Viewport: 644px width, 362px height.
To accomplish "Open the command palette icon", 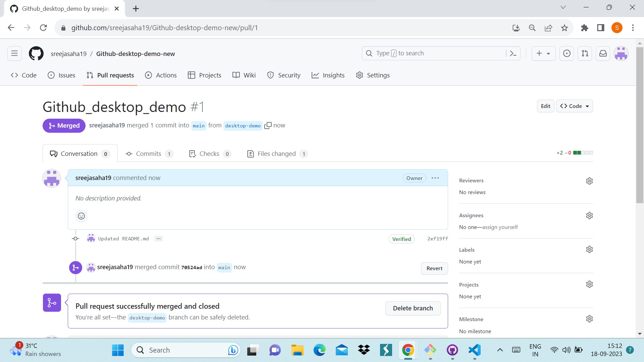I will pos(513,53).
